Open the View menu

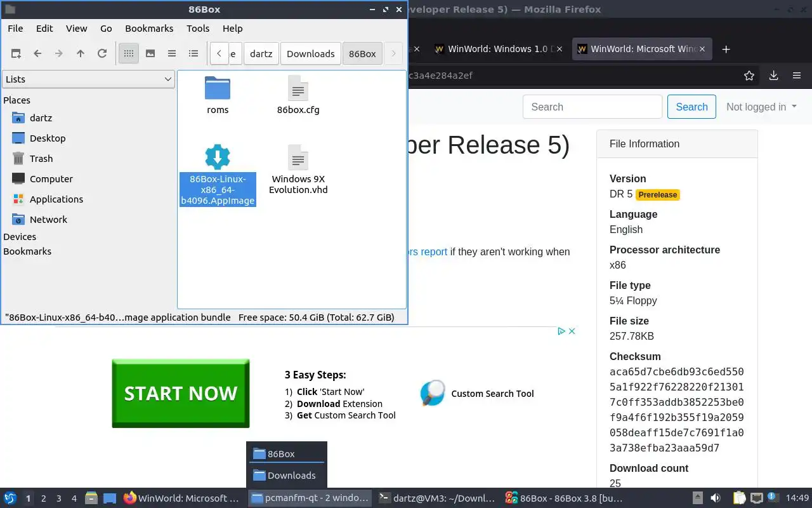(x=77, y=29)
